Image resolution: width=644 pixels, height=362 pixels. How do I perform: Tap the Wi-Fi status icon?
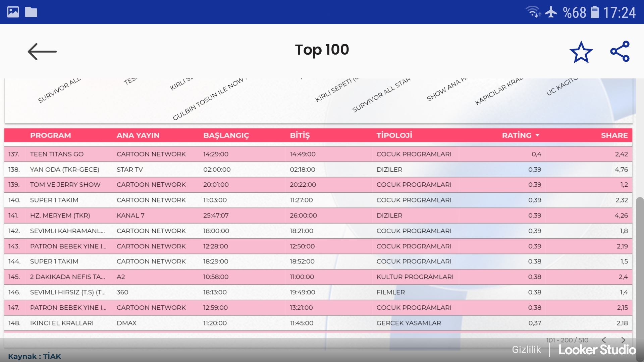533,12
